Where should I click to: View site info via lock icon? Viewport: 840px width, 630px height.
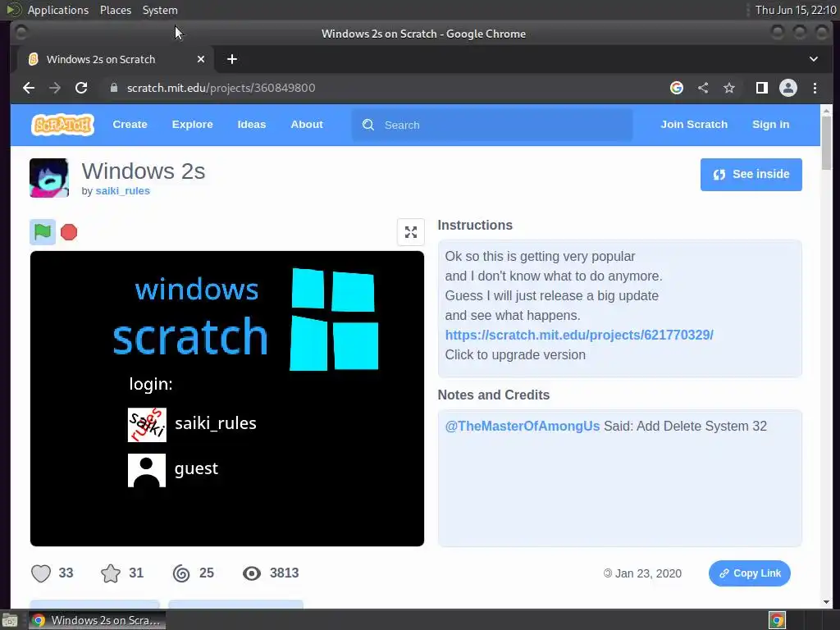coord(113,88)
